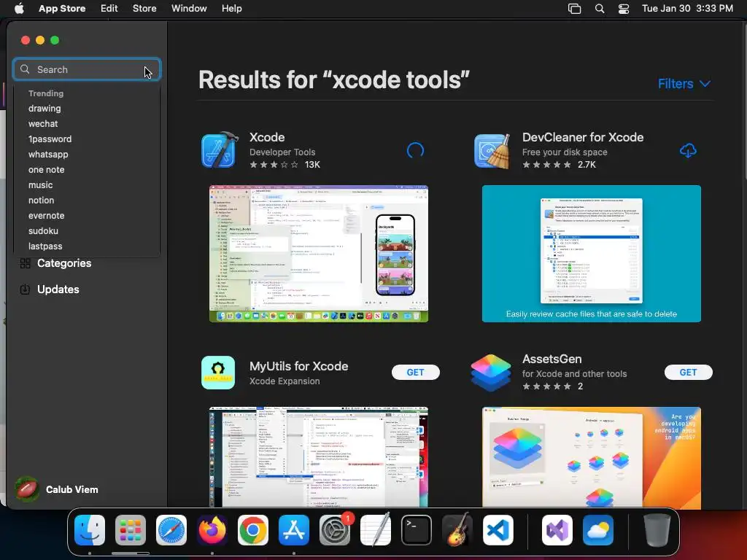The image size is (747, 560).
Task: Click the Xcode download progress spinner
Action: point(415,151)
